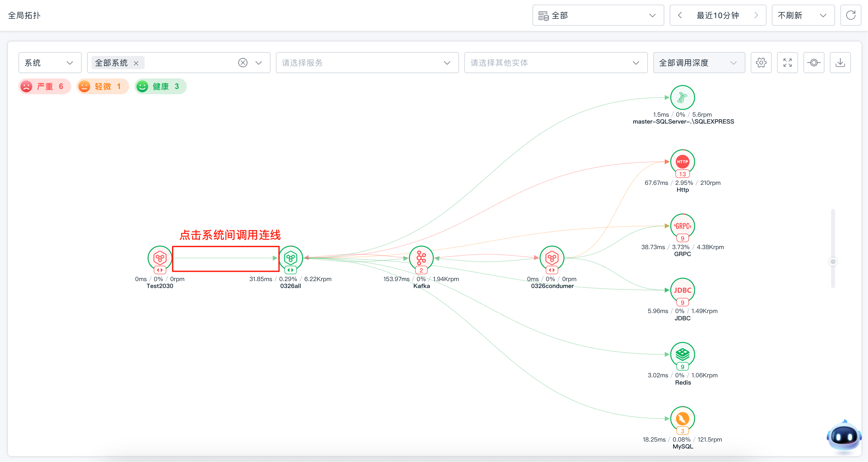The height and width of the screenshot is (462, 868).
Task: Go to next time range
Action: 756,15
